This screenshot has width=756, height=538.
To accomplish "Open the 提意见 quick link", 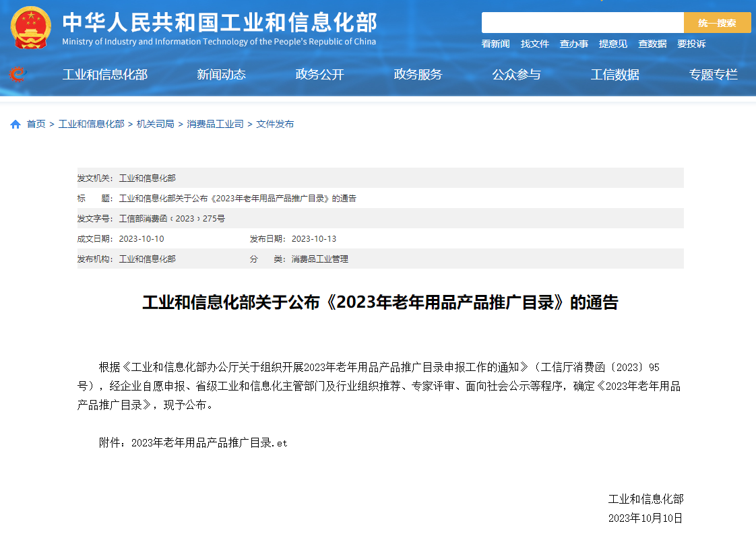I will click(612, 44).
